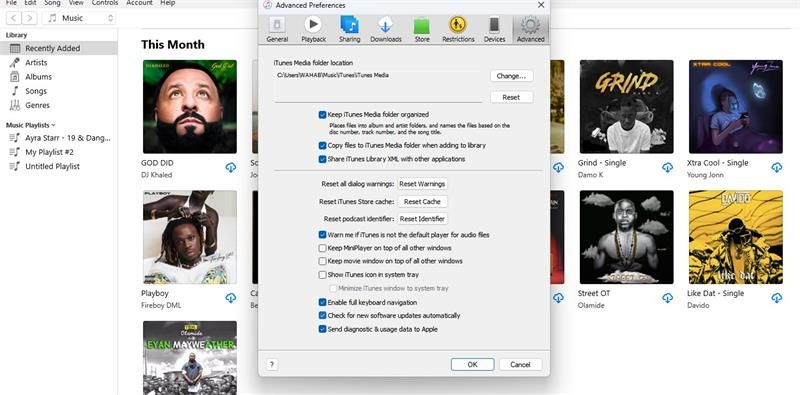Toggle Check for new software updates automatically
This screenshot has height=395, width=800.
(x=322, y=316)
